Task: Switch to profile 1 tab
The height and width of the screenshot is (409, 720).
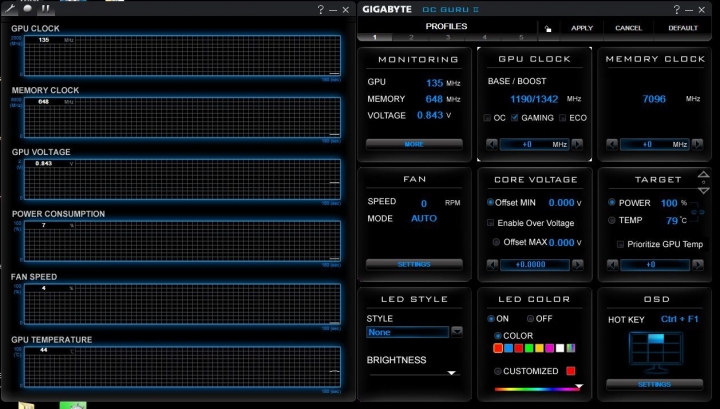Action: 375,37
